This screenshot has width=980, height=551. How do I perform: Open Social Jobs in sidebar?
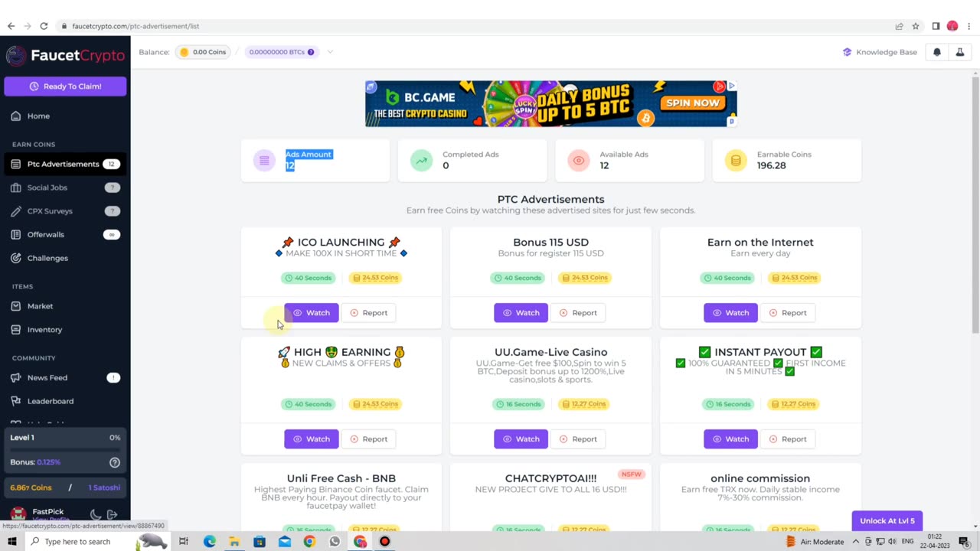(x=64, y=187)
